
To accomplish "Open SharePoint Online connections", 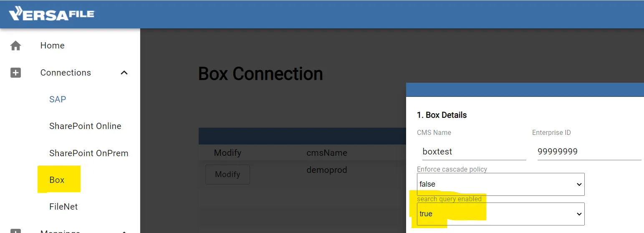I will tap(85, 126).
